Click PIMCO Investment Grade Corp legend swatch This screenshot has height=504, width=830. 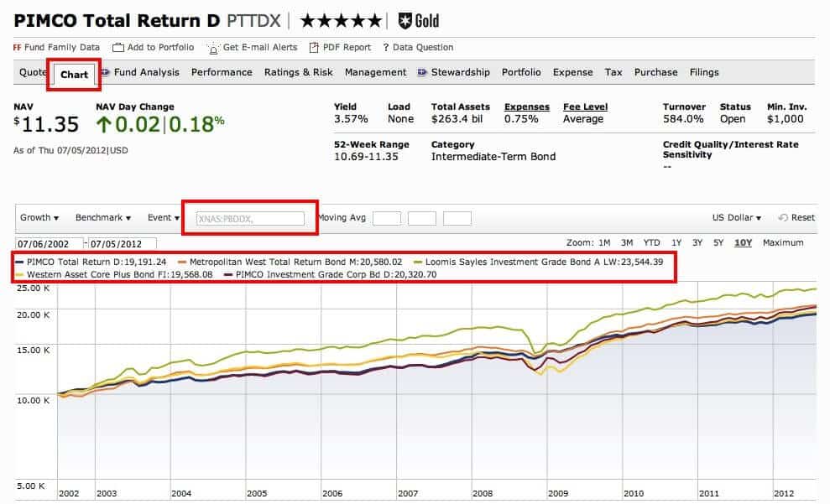tap(228, 275)
